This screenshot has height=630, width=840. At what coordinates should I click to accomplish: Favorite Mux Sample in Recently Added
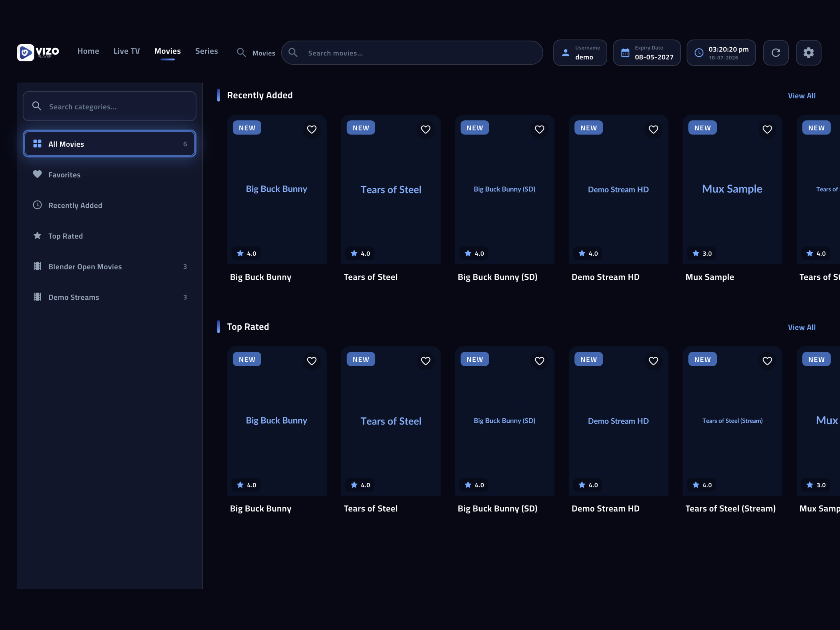point(767,129)
